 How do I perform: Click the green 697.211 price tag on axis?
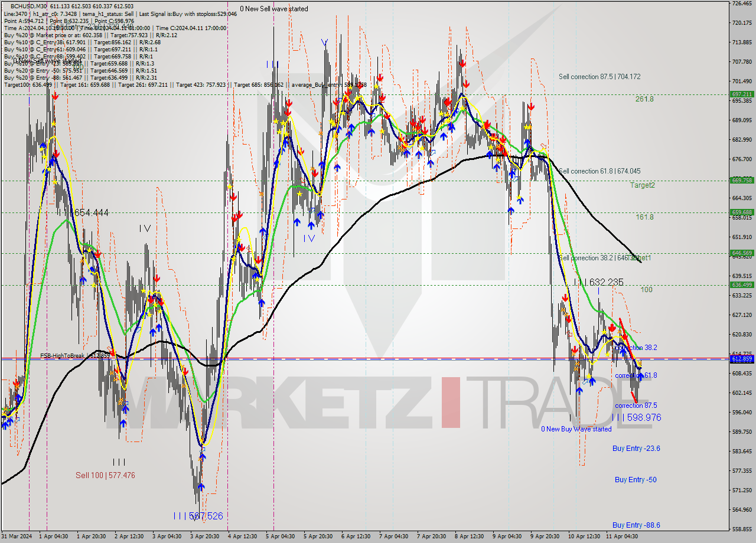coord(742,94)
